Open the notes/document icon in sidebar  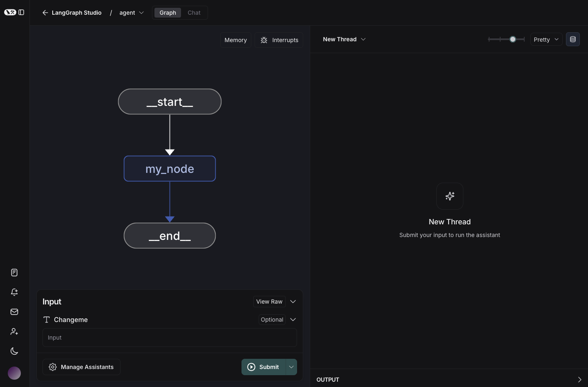click(14, 272)
